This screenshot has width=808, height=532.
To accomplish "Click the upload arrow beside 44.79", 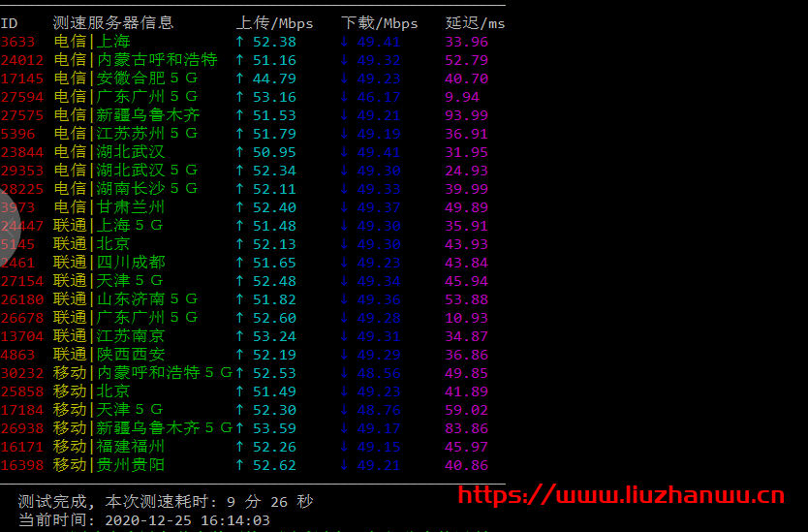I will pyautogui.click(x=239, y=78).
